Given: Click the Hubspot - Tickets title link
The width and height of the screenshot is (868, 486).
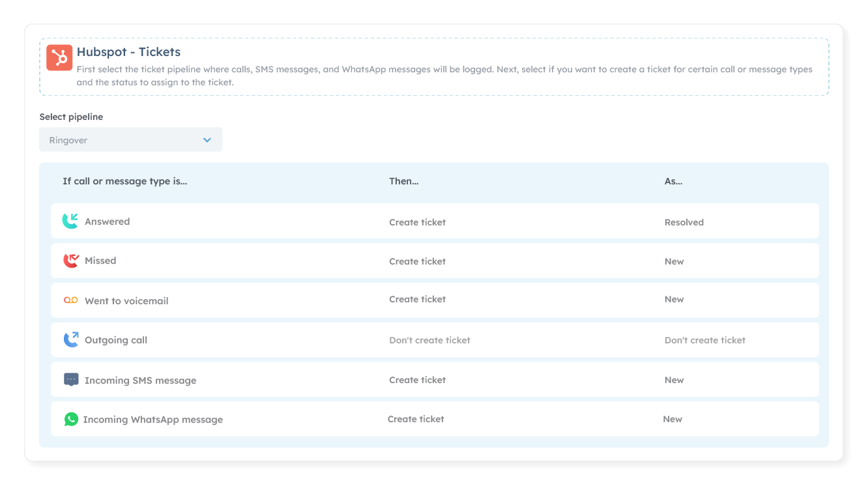Looking at the screenshot, I should pos(128,51).
